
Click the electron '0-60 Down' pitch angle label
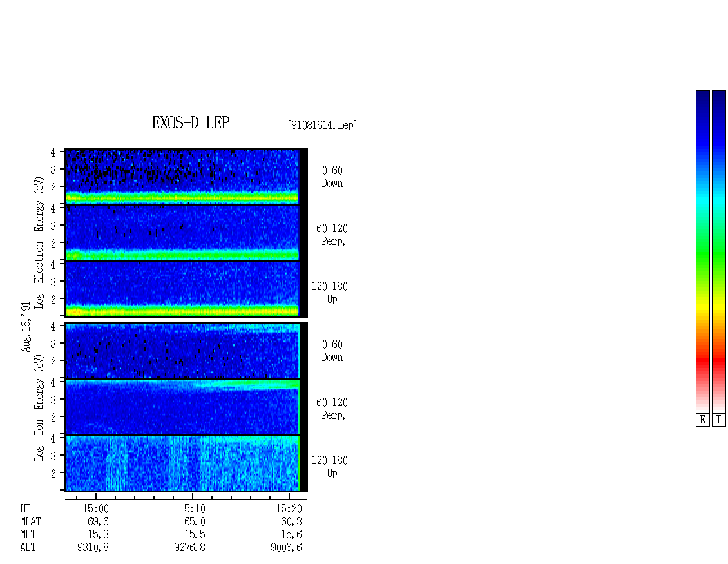(332, 177)
